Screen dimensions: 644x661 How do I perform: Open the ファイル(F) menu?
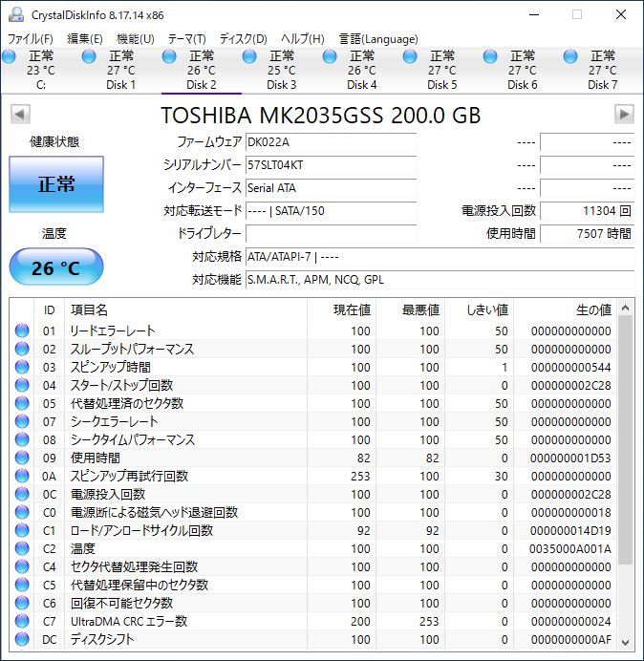click(30, 39)
